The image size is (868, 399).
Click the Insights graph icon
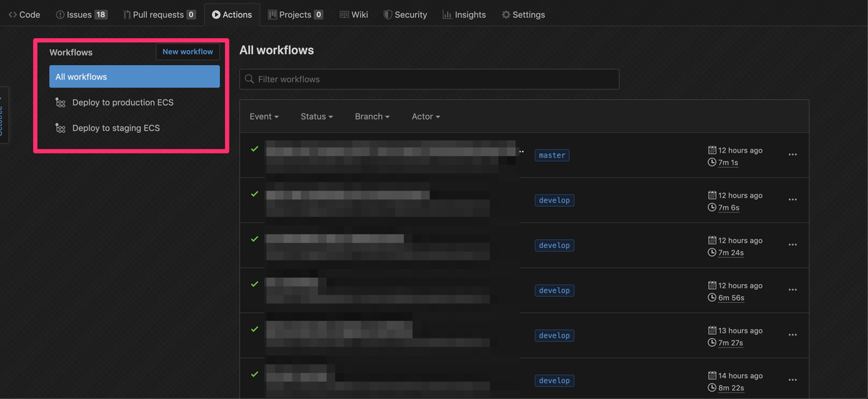pyautogui.click(x=447, y=14)
